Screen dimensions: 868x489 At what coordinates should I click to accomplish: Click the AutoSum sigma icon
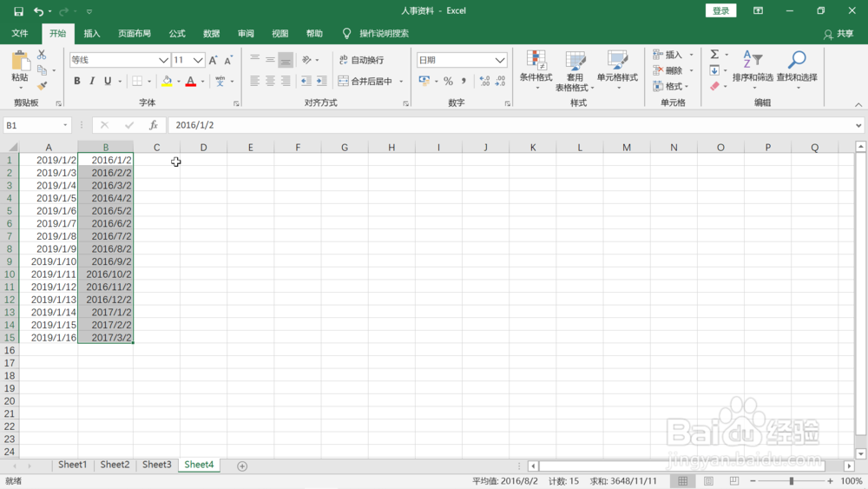pyautogui.click(x=714, y=54)
